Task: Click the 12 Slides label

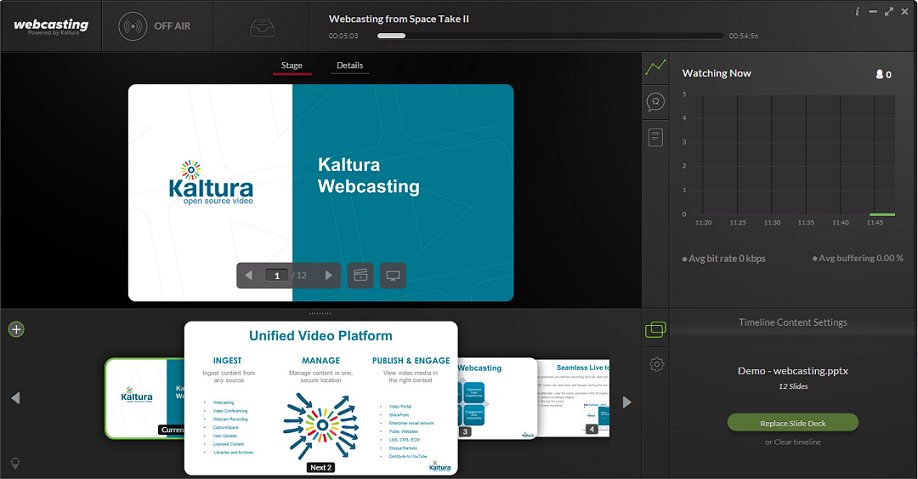Action: coord(793,386)
